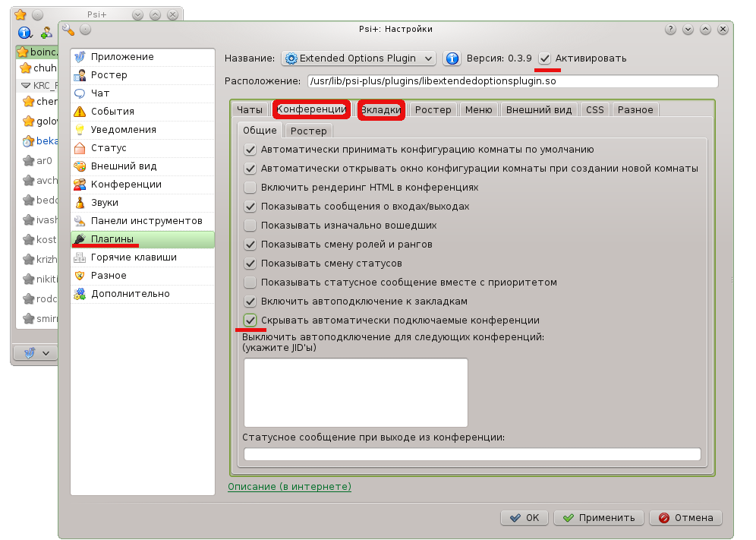Open the Описание (в интернете) link

[x=289, y=486]
